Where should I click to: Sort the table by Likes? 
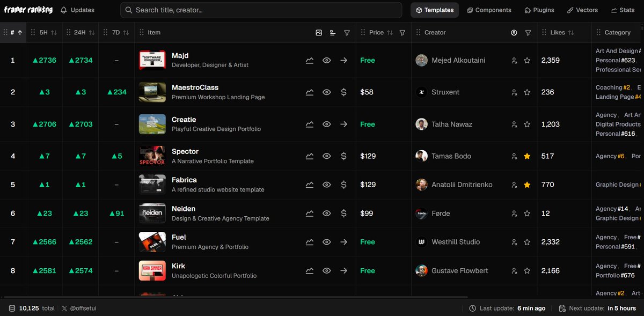[x=571, y=33]
